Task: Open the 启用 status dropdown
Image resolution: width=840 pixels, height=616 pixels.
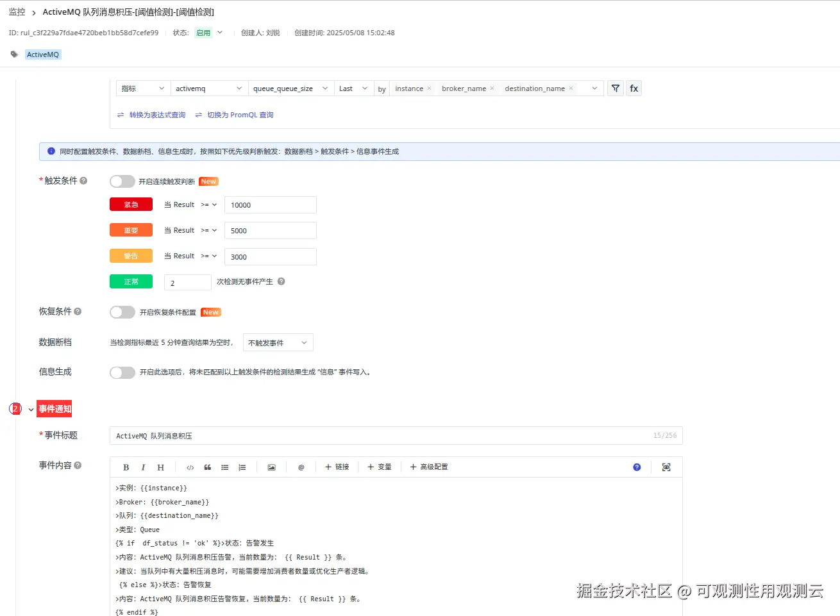Action: (220, 33)
